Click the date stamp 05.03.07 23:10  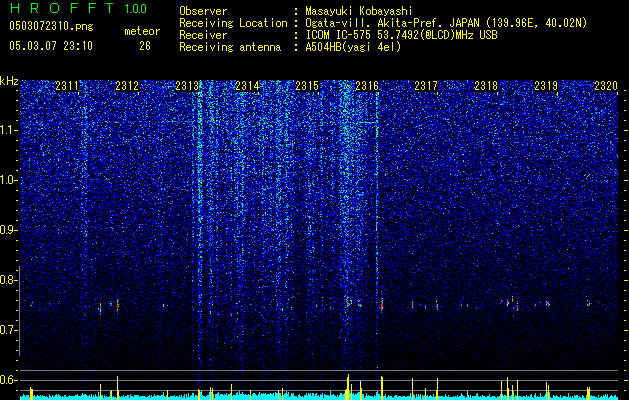click(51, 46)
